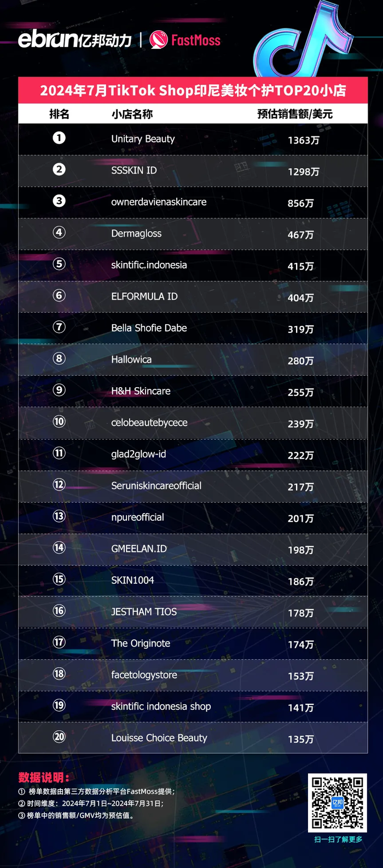Open the Unitary Beauty shop name
Image resolution: width=383 pixels, height=868 pixels.
(143, 139)
